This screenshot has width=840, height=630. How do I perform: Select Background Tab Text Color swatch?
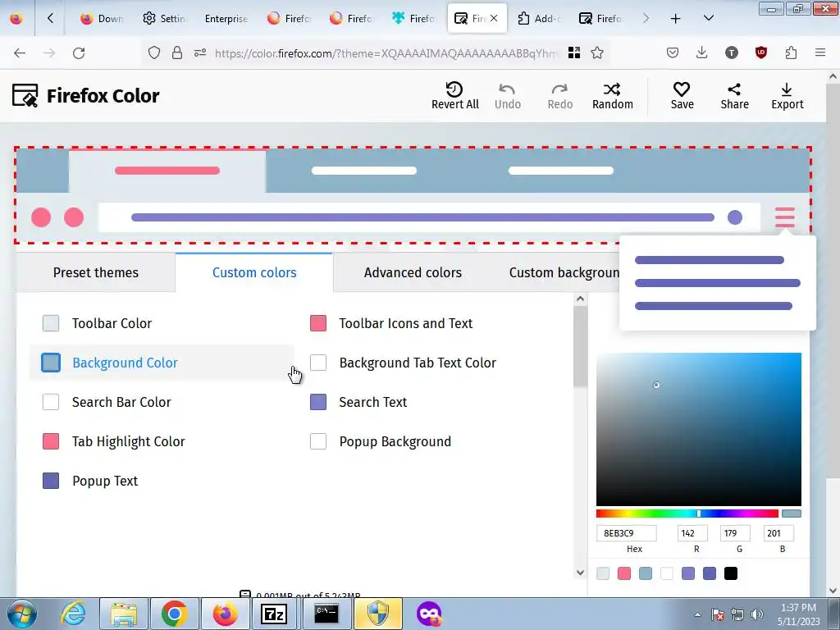pos(318,363)
